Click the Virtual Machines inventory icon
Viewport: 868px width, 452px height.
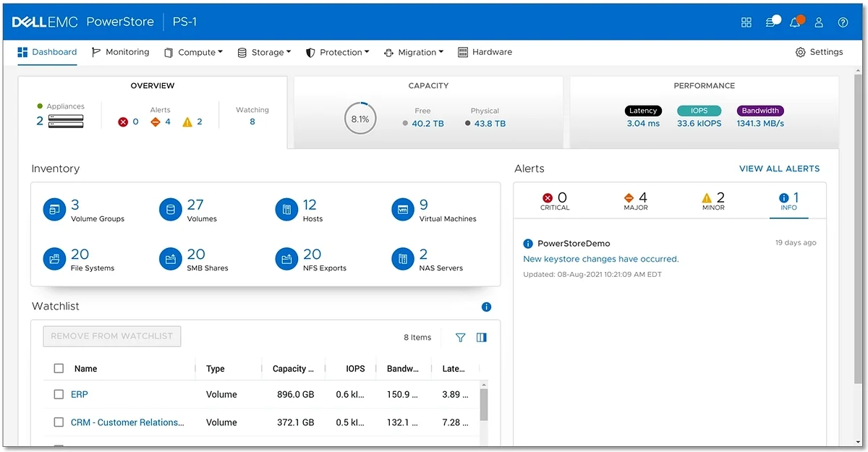403,210
